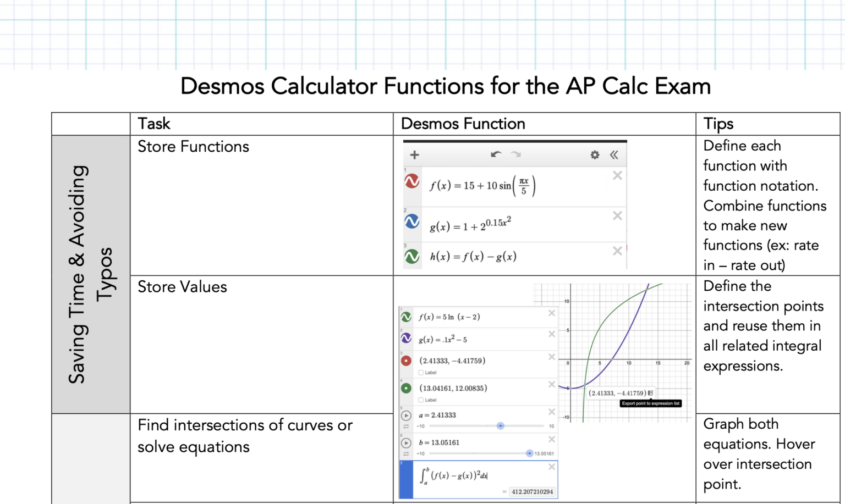Image resolution: width=845 pixels, height=504 pixels.
Task: Click the redo arrow icon
Action: pos(515,154)
